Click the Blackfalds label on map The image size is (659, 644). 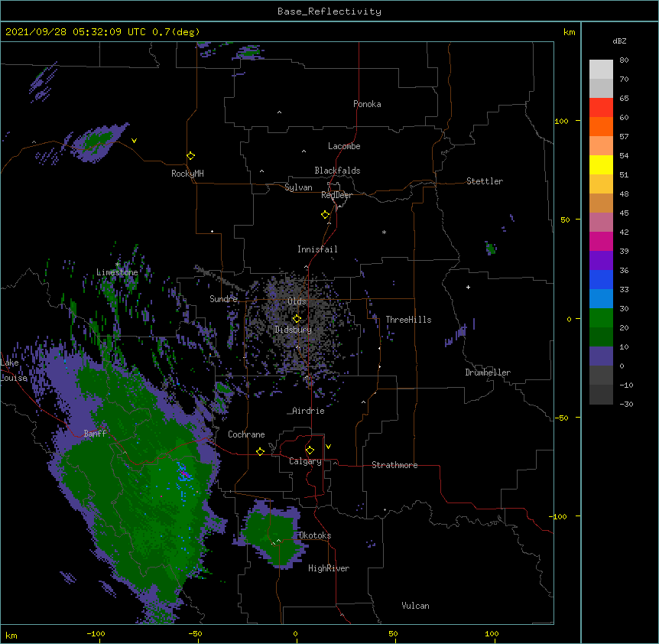pos(337,171)
